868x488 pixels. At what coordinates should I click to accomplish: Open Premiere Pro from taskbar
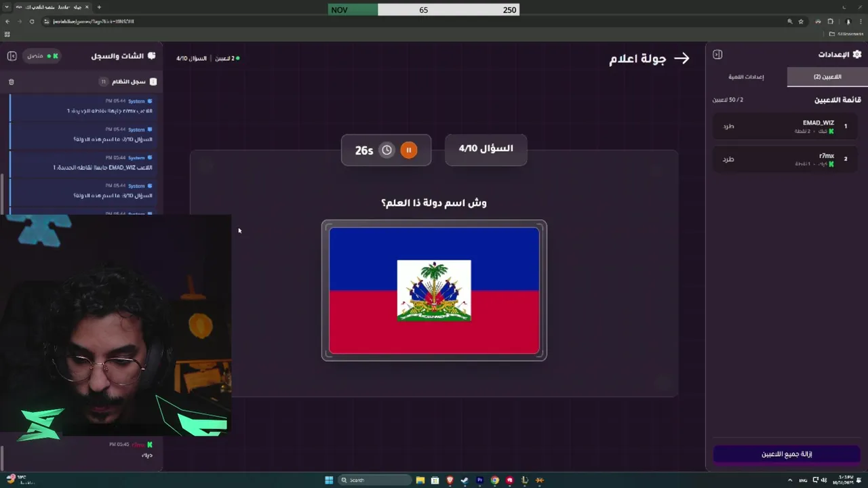[479, 480]
